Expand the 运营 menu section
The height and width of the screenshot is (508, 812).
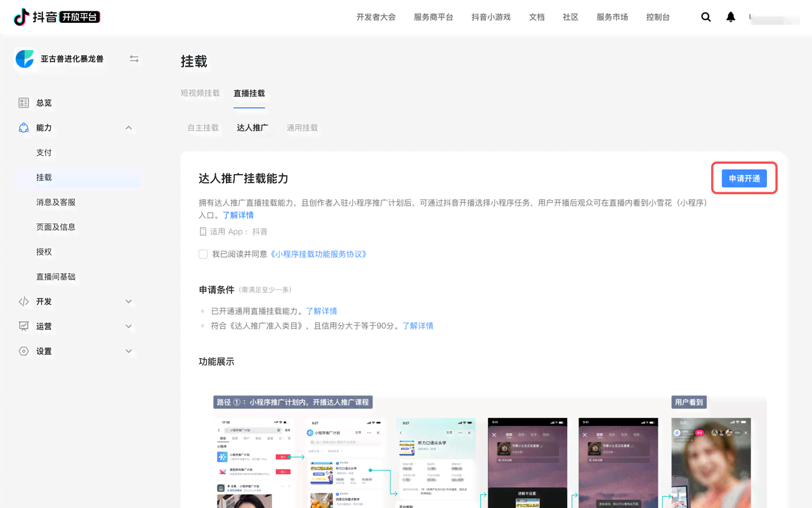click(129, 326)
